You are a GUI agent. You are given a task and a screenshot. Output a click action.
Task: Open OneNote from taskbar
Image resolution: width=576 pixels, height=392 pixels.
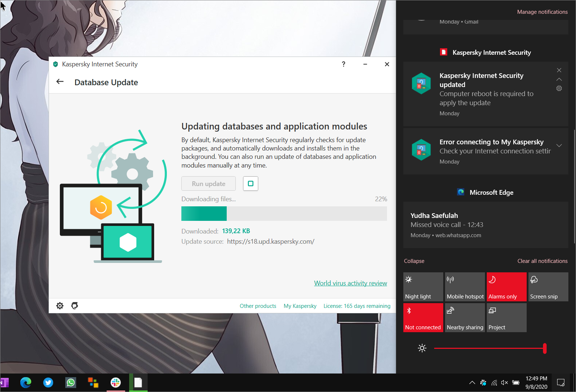4,383
